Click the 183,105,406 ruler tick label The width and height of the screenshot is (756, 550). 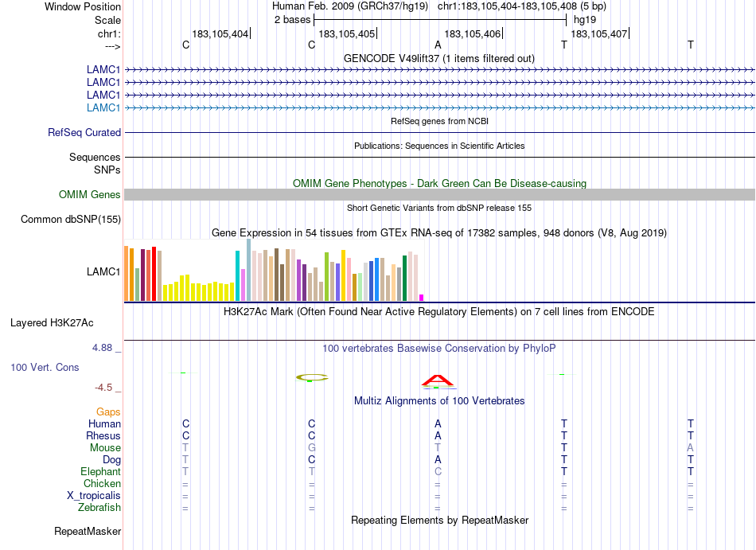click(x=473, y=33)
